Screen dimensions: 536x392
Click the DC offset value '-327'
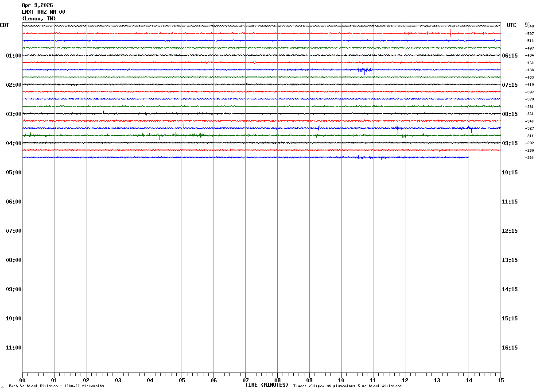529,128
